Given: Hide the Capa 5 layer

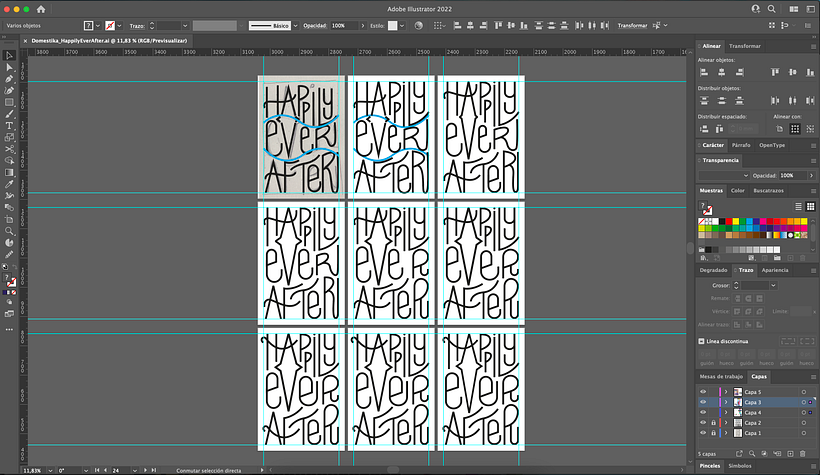Looking at the screenshot, I should [703, 392].
